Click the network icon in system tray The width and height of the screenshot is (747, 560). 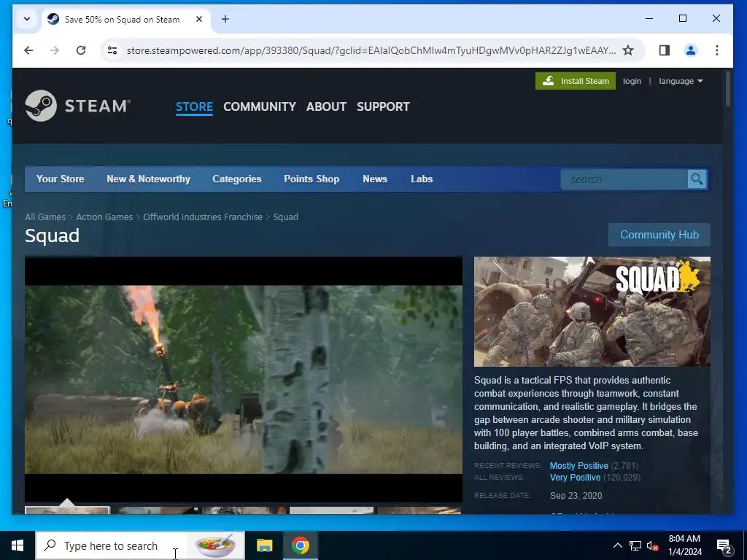point(635,545)
